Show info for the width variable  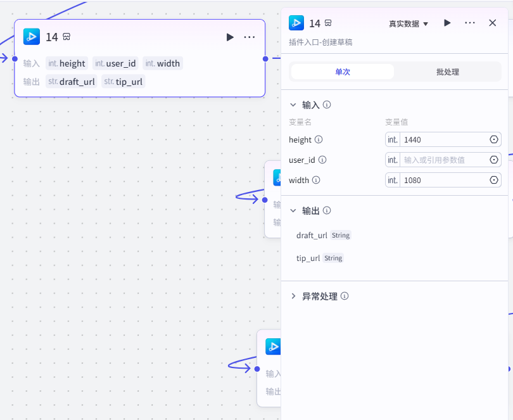[x=316, y=180]
